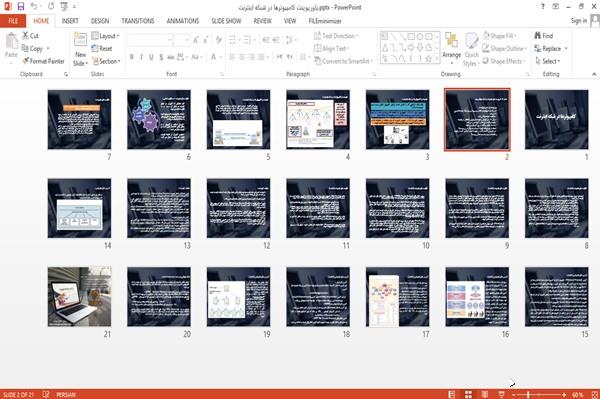Open the New Slide dropdown
The width and height of the screenshot is (600, 399).
coord(81,60)
